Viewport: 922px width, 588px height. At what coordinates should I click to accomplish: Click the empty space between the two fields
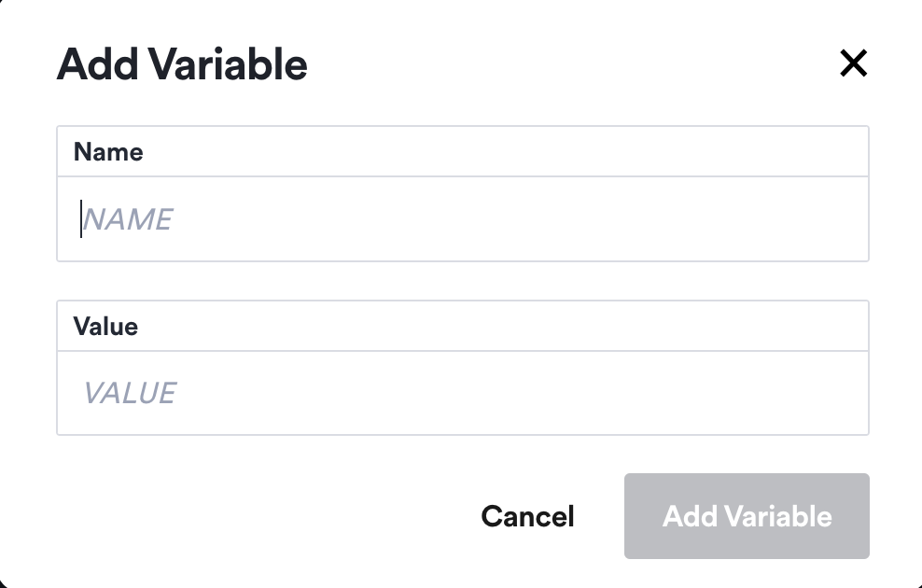(x=463, y=282)
